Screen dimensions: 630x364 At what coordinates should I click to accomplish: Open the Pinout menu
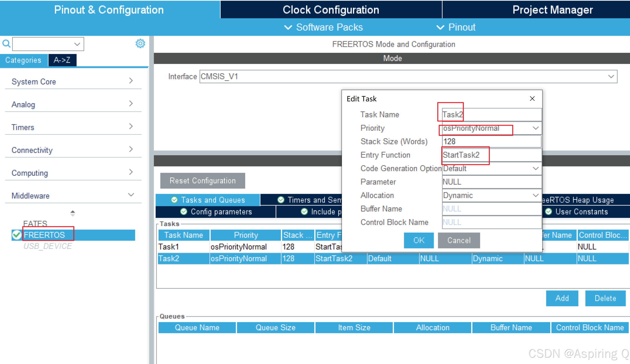[x=456, y=27]
